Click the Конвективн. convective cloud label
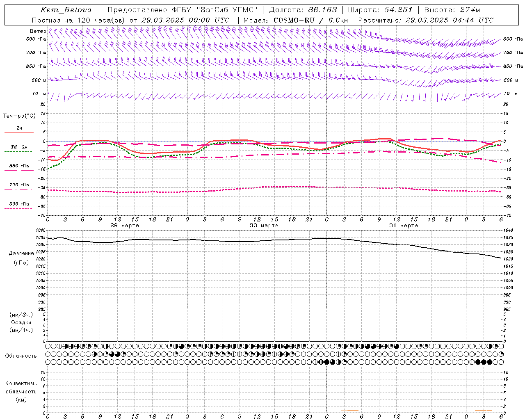The width and height of the screenshot is (525, 420). (21, 383)
